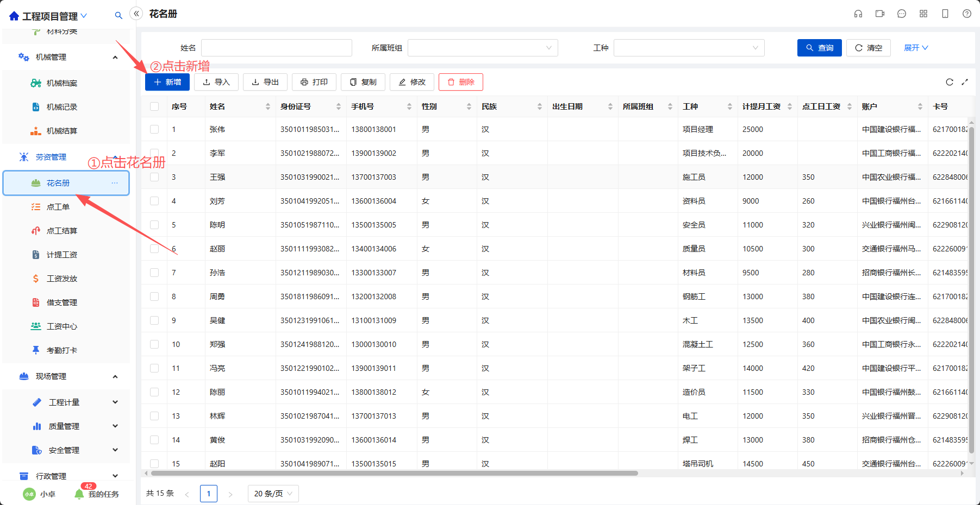
Task: Click the help question mark icon
Action: [x=967, y=14]
